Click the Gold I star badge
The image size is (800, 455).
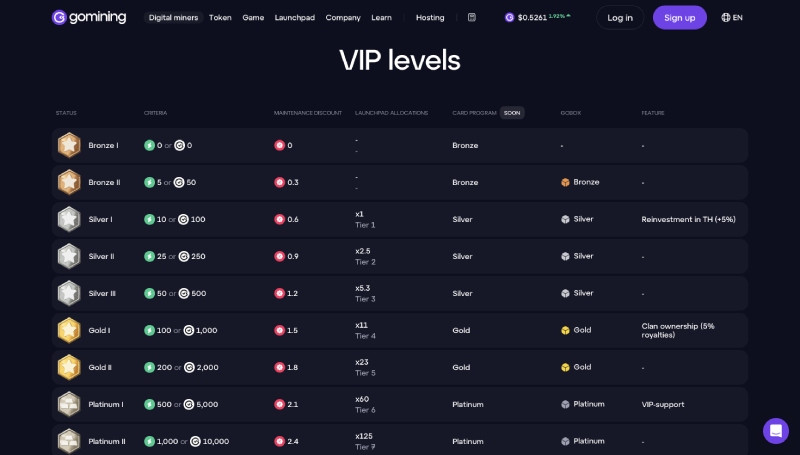[x=69, y=330]
